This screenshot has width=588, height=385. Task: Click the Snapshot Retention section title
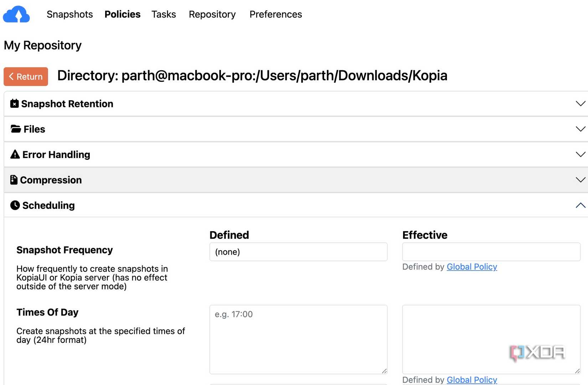pos(67,103)
